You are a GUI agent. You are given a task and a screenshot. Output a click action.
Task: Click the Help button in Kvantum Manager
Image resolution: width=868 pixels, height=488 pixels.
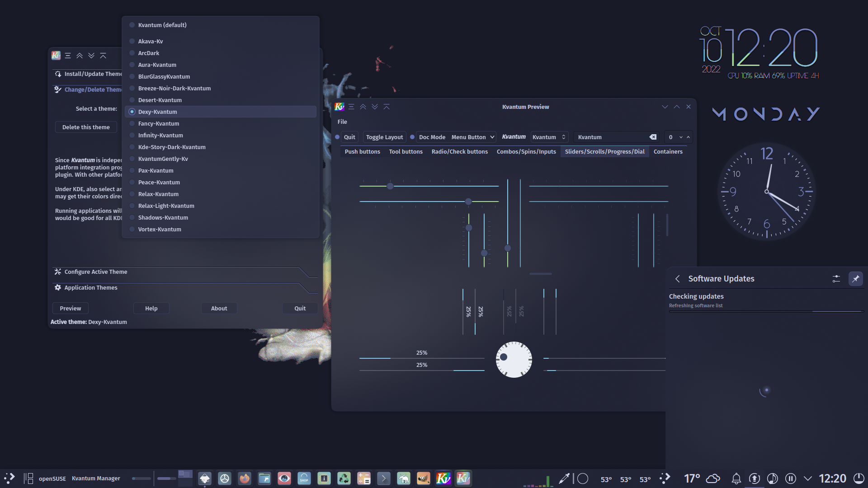pos(151,308)
